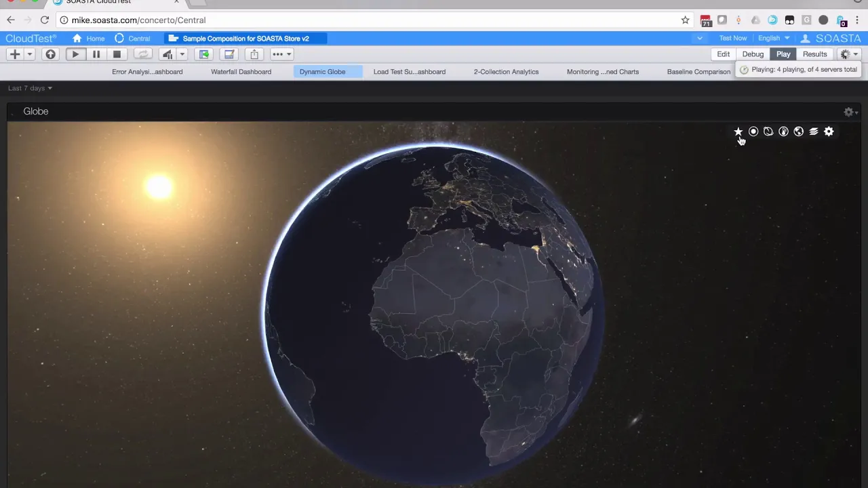Click the browser address bar
This screenshot has width=868, height=488.
pyautogui.click(x=373, y=20)
